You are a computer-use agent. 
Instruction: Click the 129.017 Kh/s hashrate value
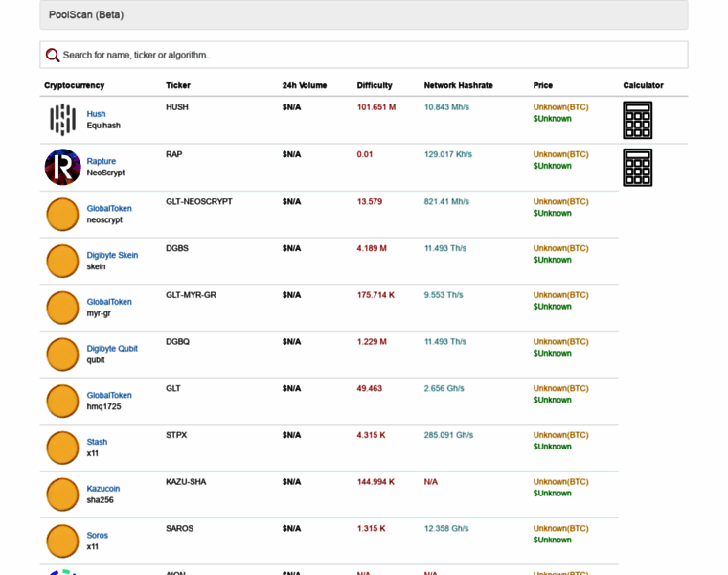[x=448, y=154]
